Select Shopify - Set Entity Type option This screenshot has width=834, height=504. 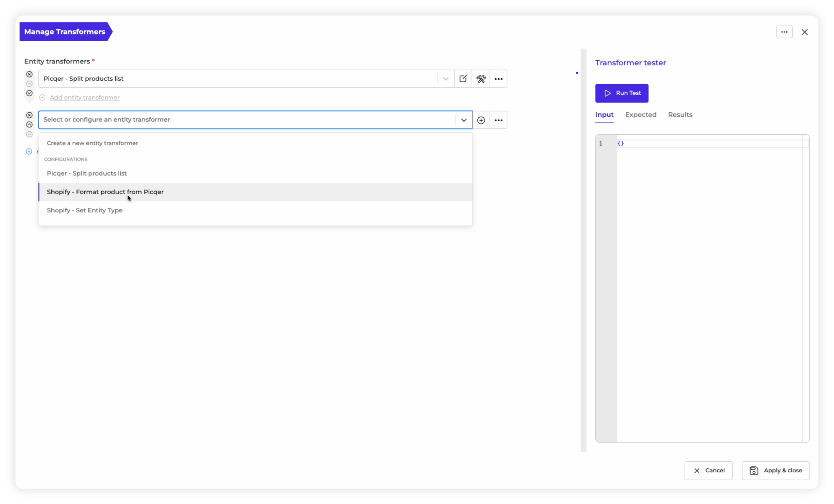click(x=255, y=210)
